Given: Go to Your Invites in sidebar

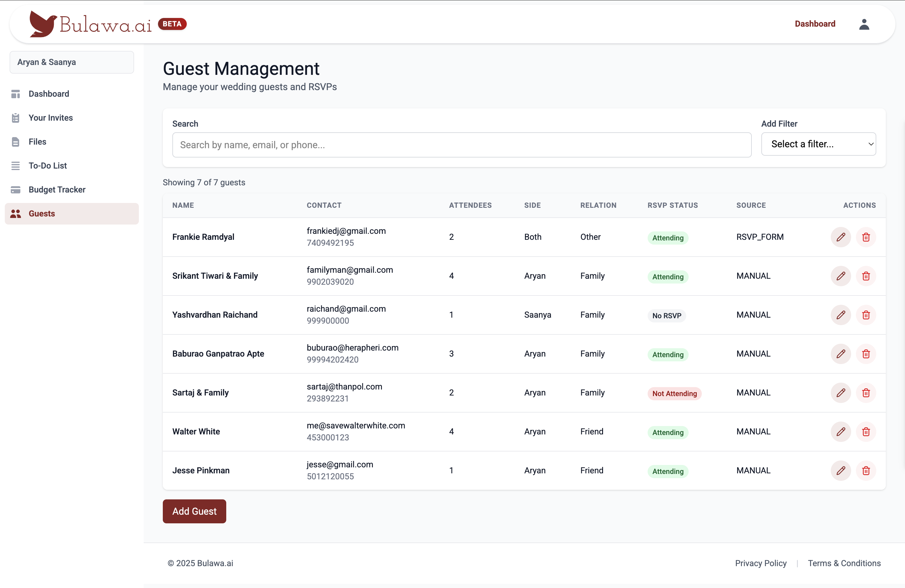Looking at the screenshot, I should [51, 118].
